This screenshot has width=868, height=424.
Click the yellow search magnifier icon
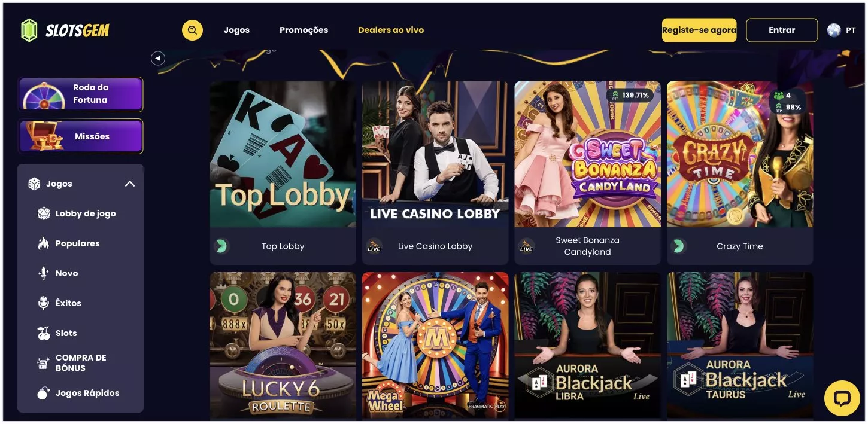(x=192, y=30)
